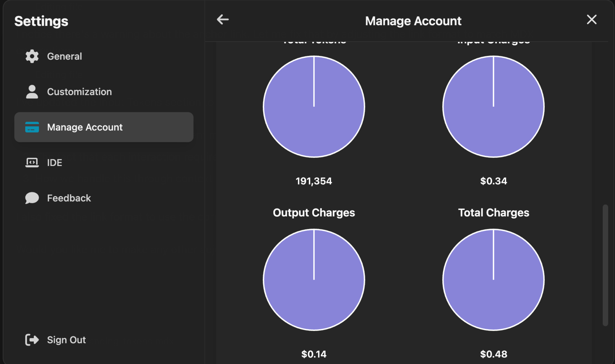This screenshot has height=364, width=615.
Task: Go back using the left arrow
Action: pos(223,20)
